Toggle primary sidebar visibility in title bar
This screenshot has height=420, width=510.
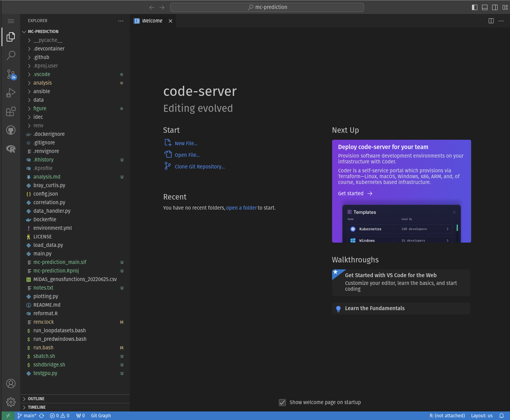pos(475,7)
